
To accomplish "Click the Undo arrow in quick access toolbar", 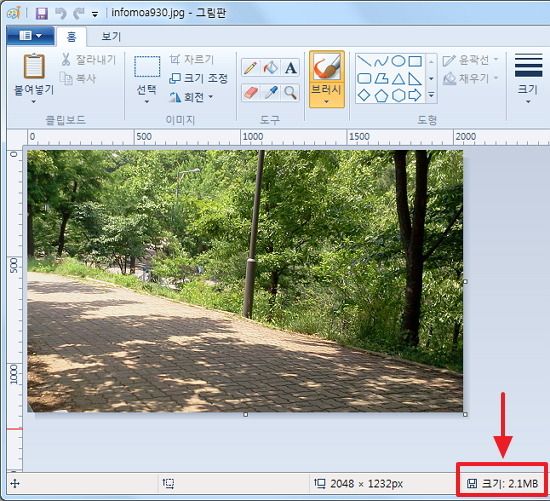I will tap(61, 14).
